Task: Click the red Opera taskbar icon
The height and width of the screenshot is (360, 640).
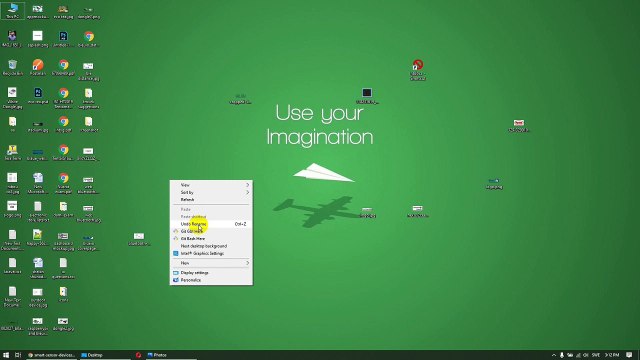Action: pos(138,355)
